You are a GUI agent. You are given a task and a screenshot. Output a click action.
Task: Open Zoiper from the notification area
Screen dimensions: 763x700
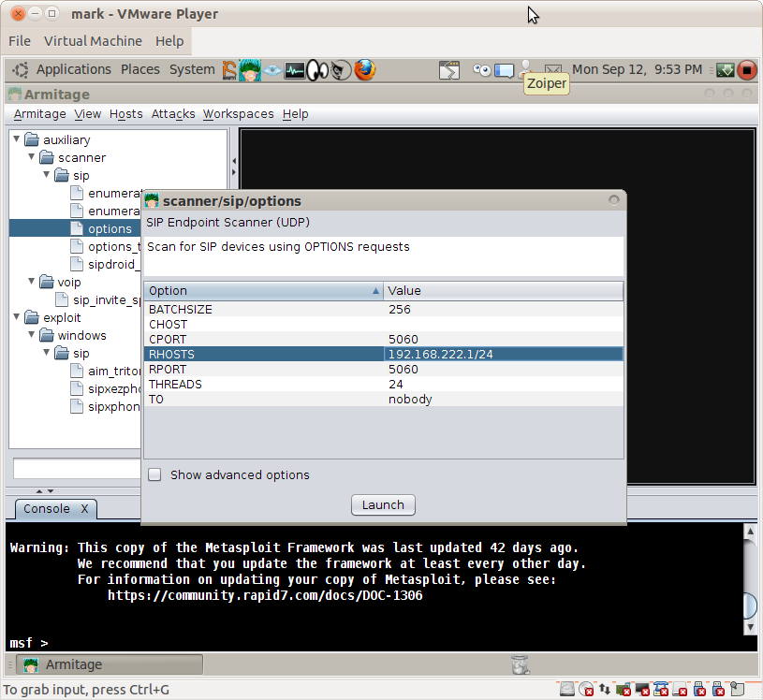click(526, 66)
